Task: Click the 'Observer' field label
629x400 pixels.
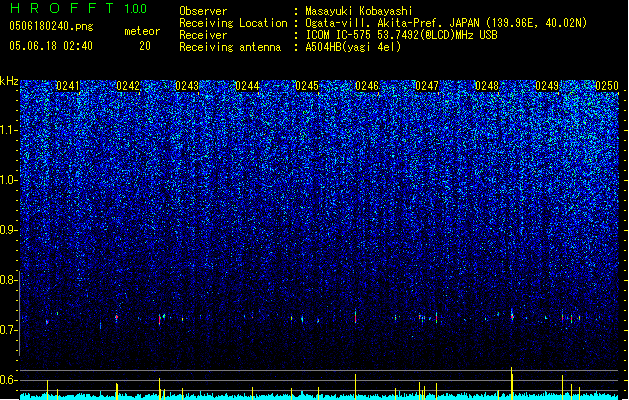Action: click(203, 11)
